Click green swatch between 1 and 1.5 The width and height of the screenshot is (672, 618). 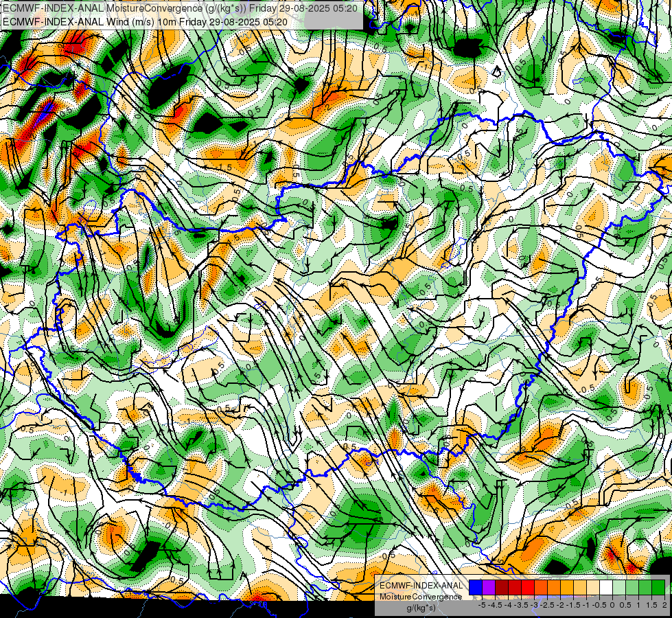point(645,587)
